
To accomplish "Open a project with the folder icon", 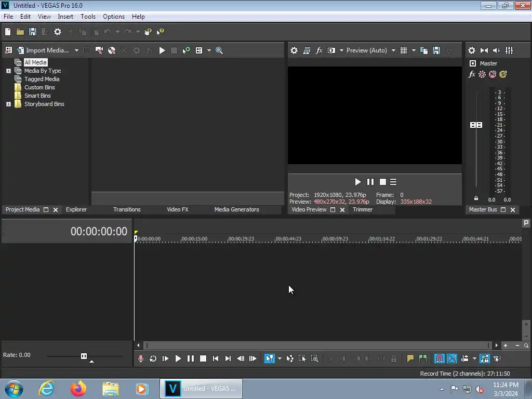I will click(x=20, y=32).
